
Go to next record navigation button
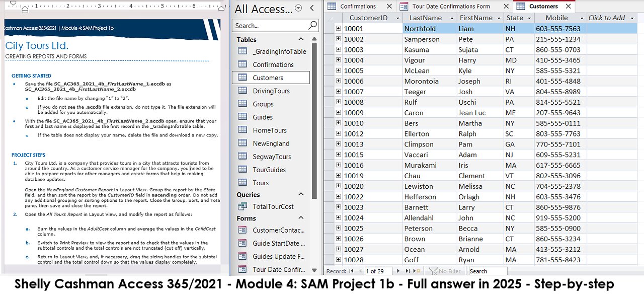pyautogui.click(x=398, y=271)
